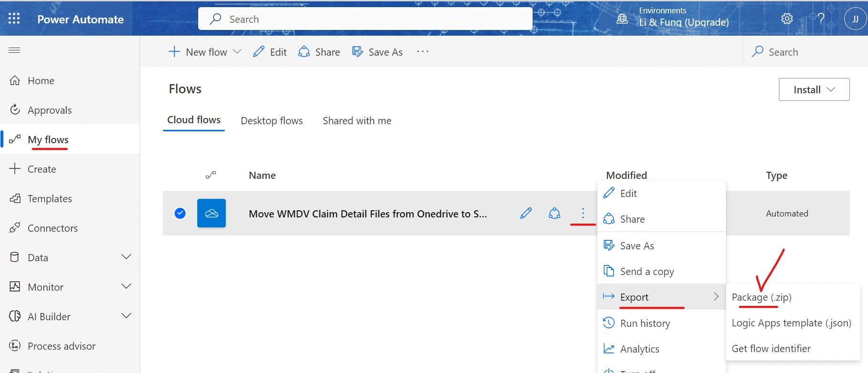Viewport: 868px width, 373px height.
Task: Click the top Search input field
Action: pyautogui.click(x=365, y=19)
